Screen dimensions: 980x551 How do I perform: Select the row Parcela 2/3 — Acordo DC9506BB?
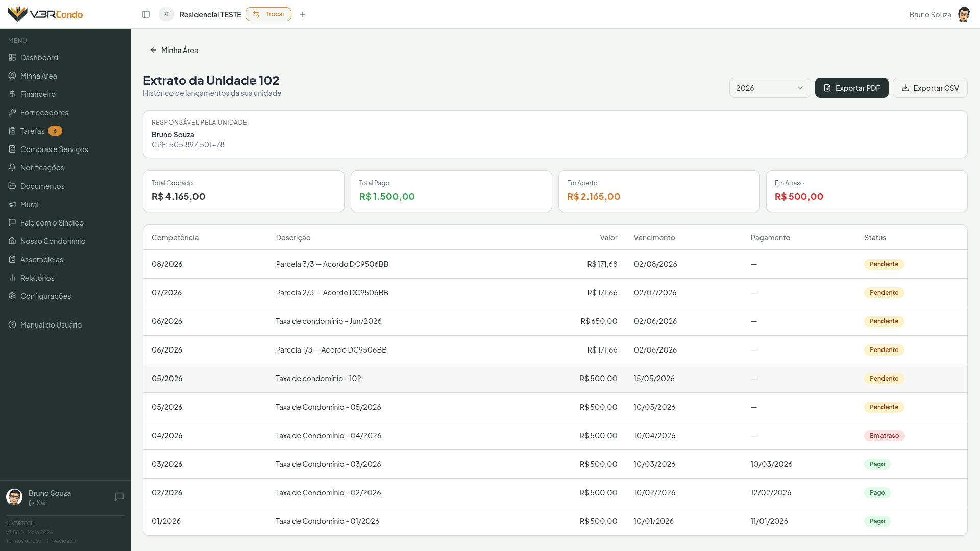click(x=555, y=292)
